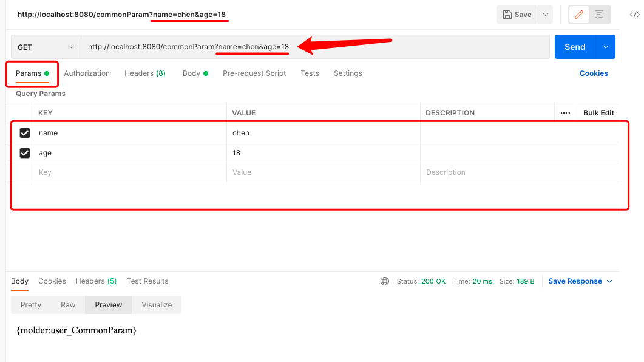
Task: Click the response text '{molder:user_CommonParam}'
Action: point(76,330)
